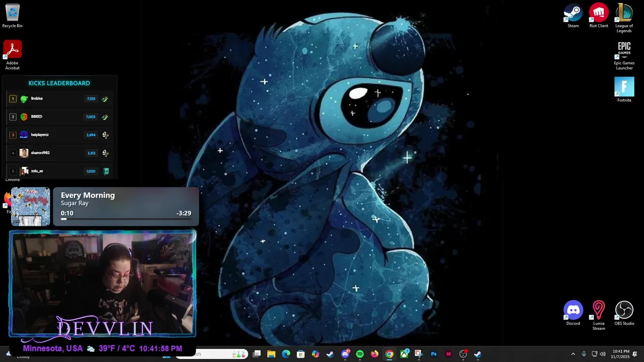
Task: Click the taskbar search box
Action: click(x=212, y=354)
